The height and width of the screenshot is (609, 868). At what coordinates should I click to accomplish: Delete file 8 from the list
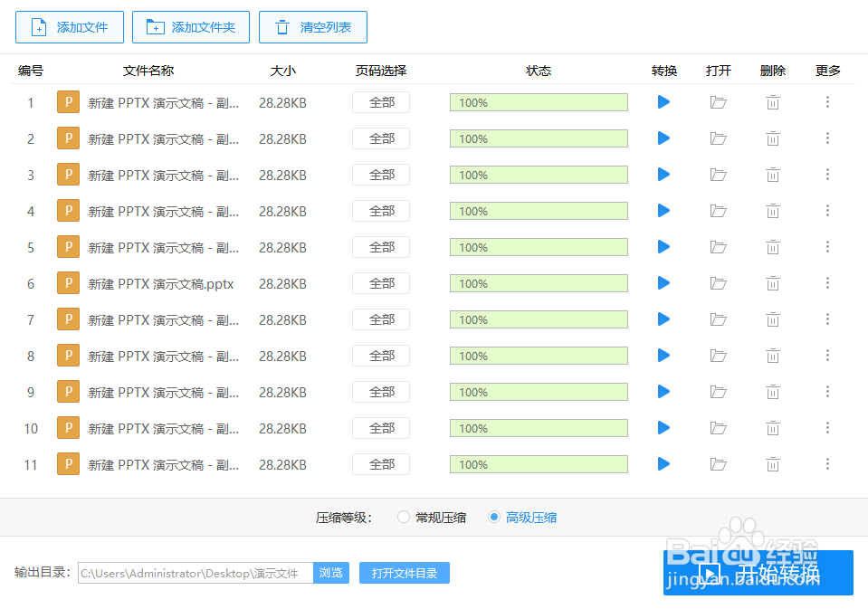(772, 356)
